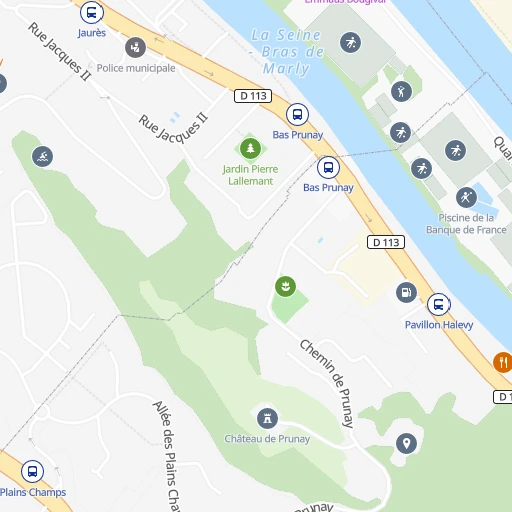This screenshot has width=512, height=512.
Task: Click the Piscine de la Banque de France icon
Action: click(466, 197)
